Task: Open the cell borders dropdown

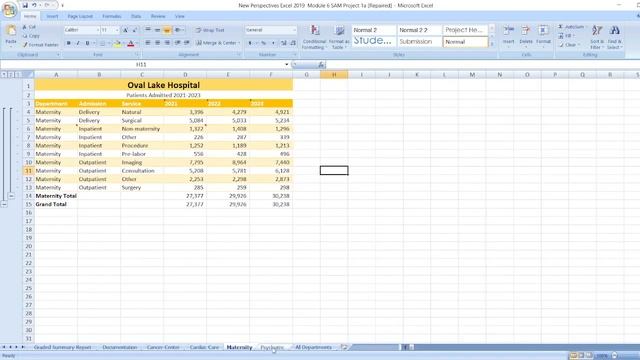Action: tap(109, 43)
